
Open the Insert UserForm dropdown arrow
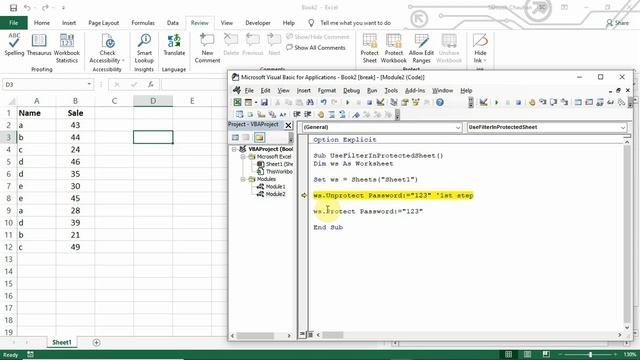[256, 102]
